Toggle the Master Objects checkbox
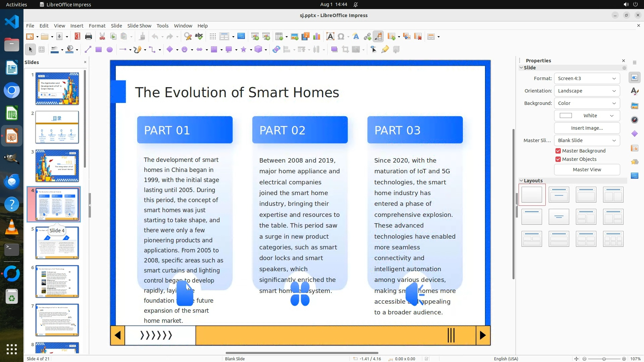The image size is (644, 362). tap(558, 159)
